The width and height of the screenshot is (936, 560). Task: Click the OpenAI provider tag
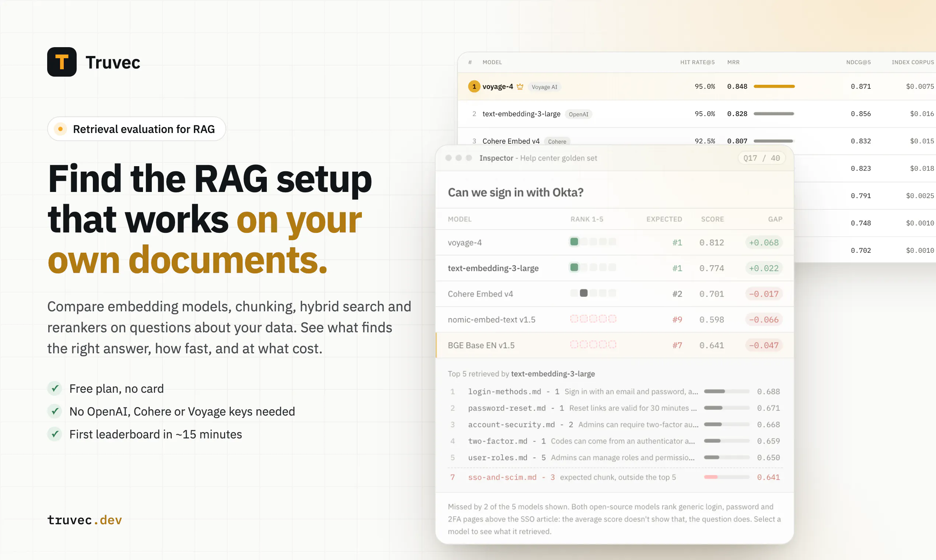coord(578,114)
